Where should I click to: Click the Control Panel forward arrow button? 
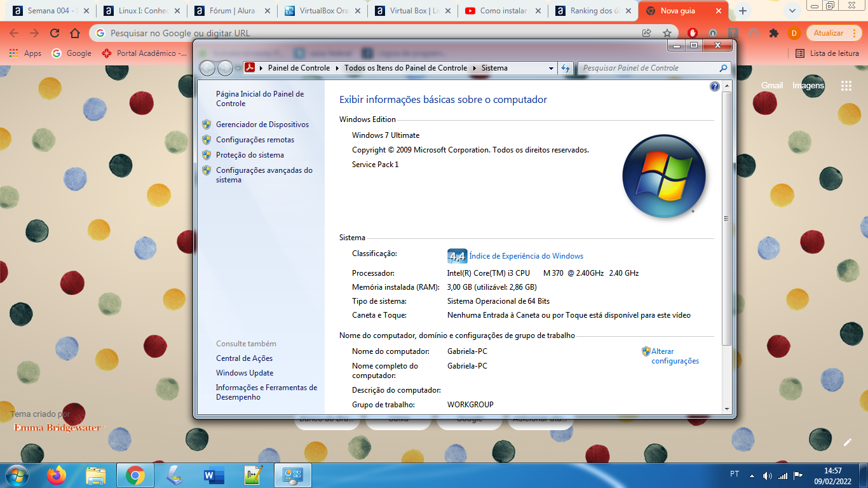point(225,68)
